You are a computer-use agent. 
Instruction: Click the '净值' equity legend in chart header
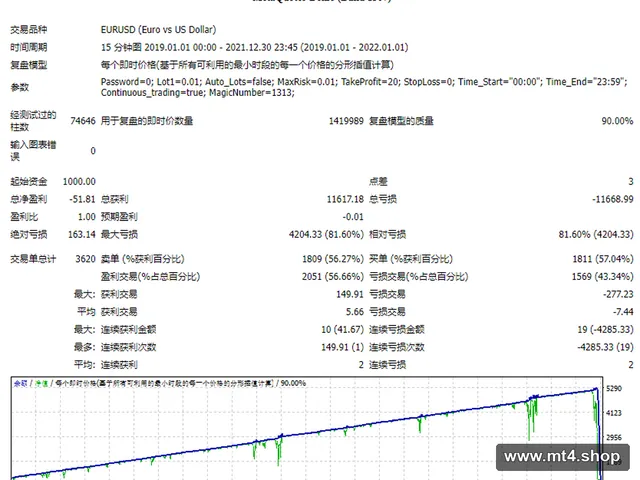[41, 383]
